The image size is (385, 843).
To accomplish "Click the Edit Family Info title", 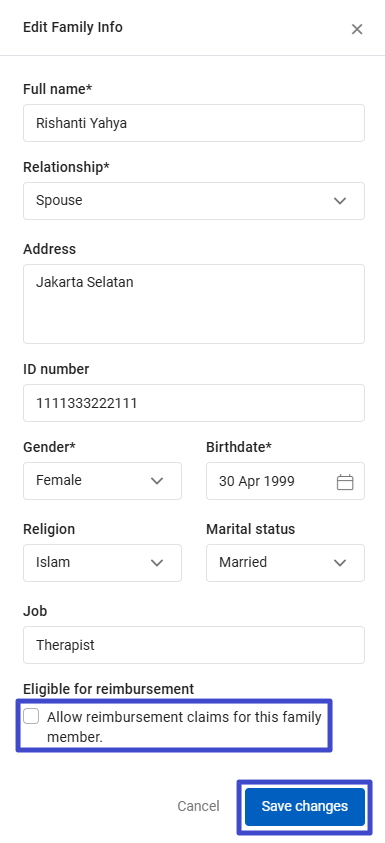I will [73, 27].
